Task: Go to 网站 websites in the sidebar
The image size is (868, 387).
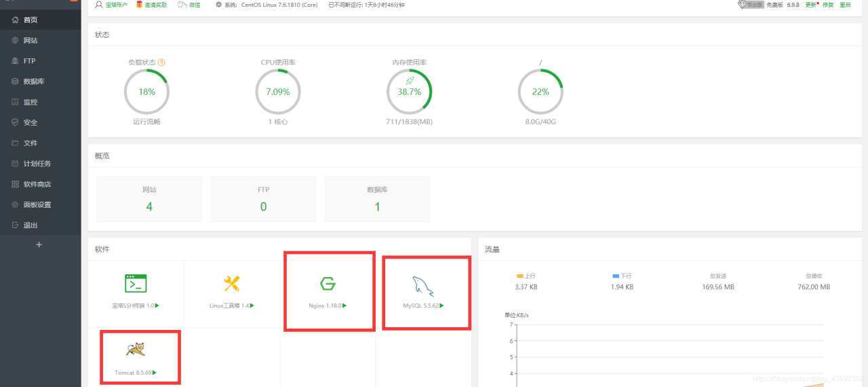Action: tap(40, 40)
